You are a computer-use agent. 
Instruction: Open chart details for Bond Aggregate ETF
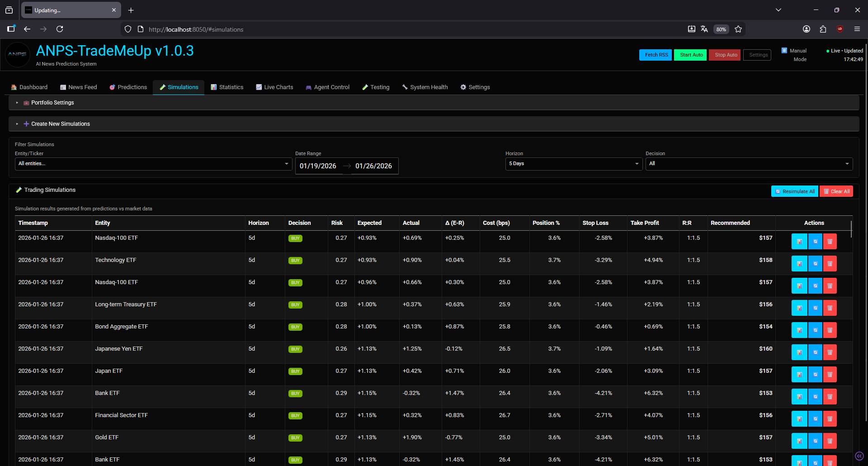(799, 330)
